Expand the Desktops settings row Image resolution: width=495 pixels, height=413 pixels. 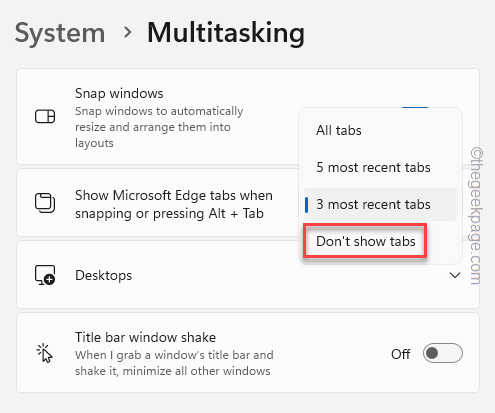pyautogui.click(x=248, y=275)
